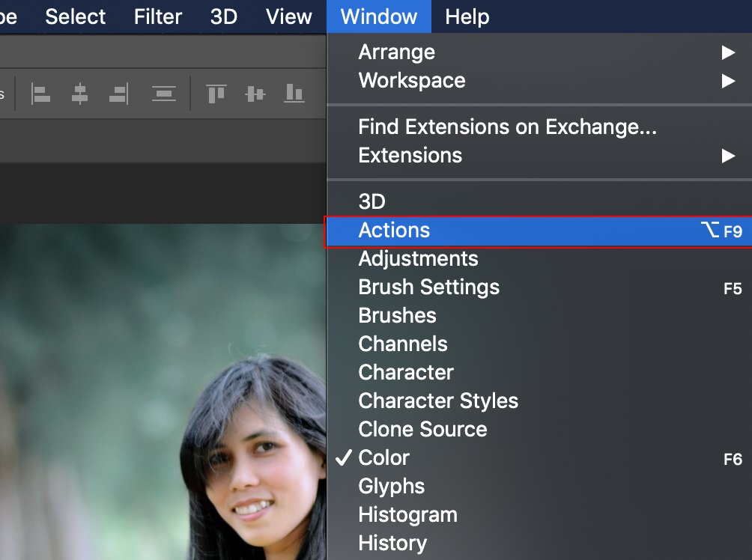The width and height of the screenshot is (752, 560).
Task: Click the distribute vertical centers icon
Action: [x=164, y=94]
